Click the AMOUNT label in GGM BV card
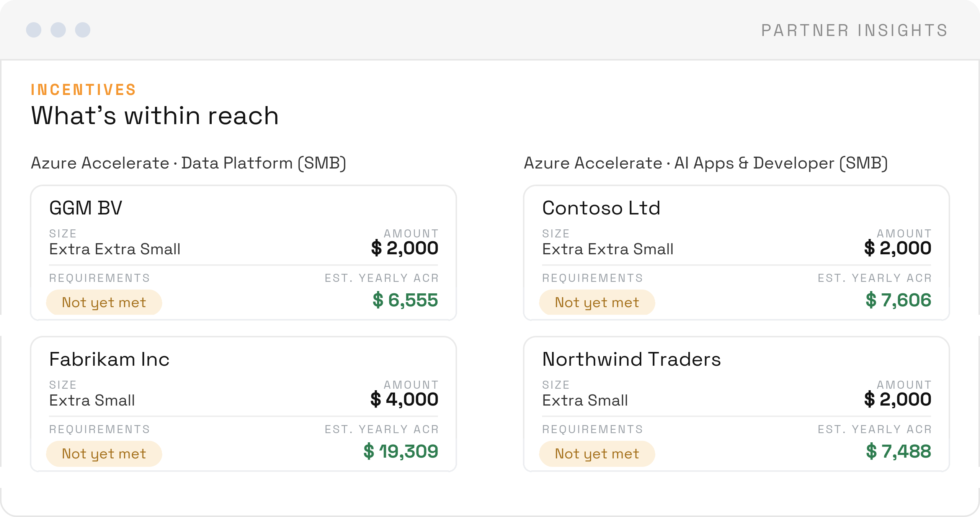Viewport: 980px width, 517px height. click(411, 234)
